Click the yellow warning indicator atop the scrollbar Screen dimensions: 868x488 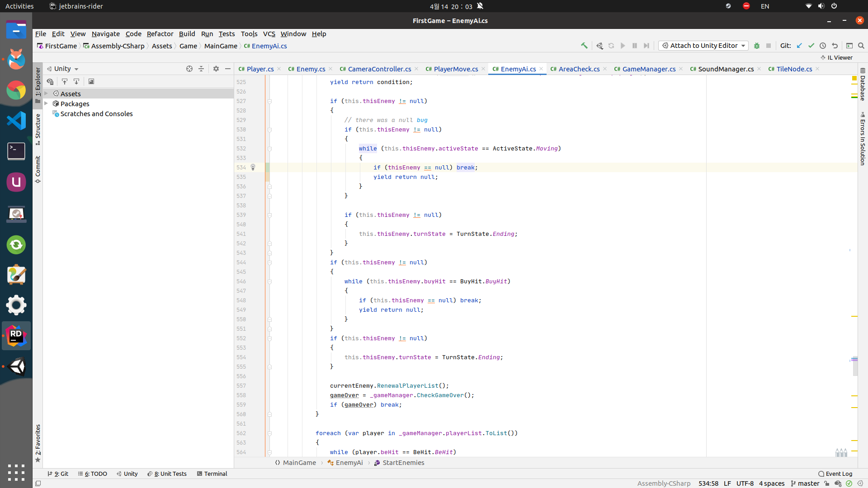(854, 79)
